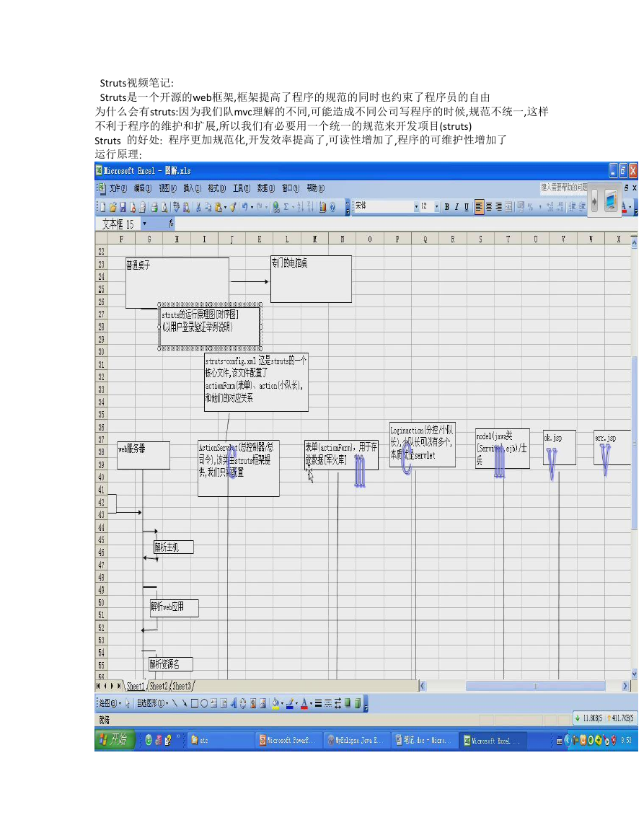This screenshot has width=644, height=833.
Task: Open the Fill Color dropdown arrow
Action: pos(282,704)
